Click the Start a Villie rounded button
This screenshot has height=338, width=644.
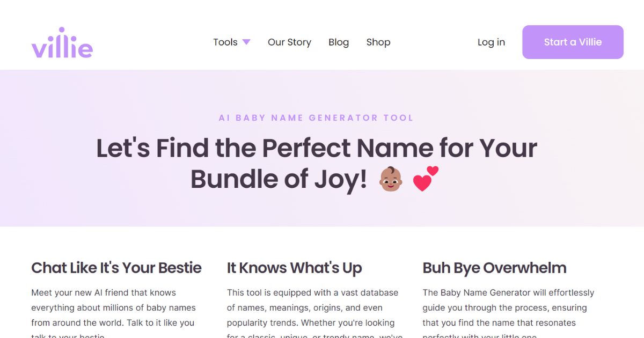click(x=573, y=42)
